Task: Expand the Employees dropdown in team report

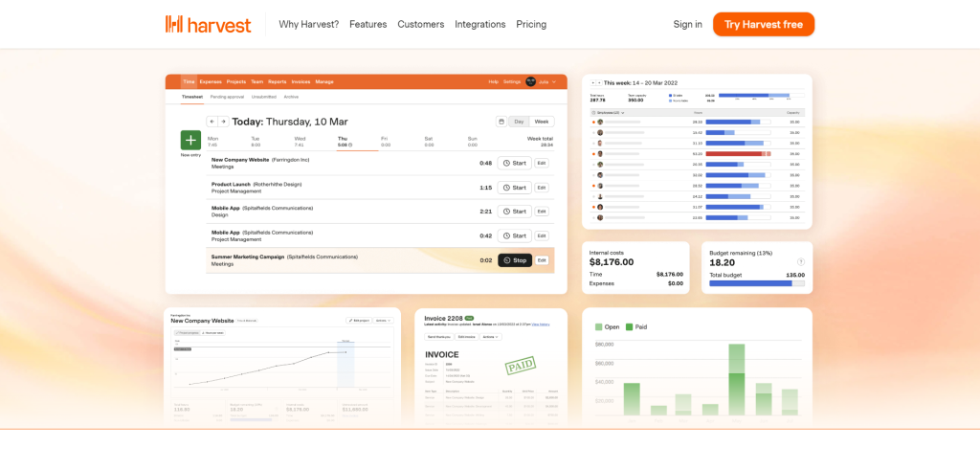Action: (x=608, y=113)
